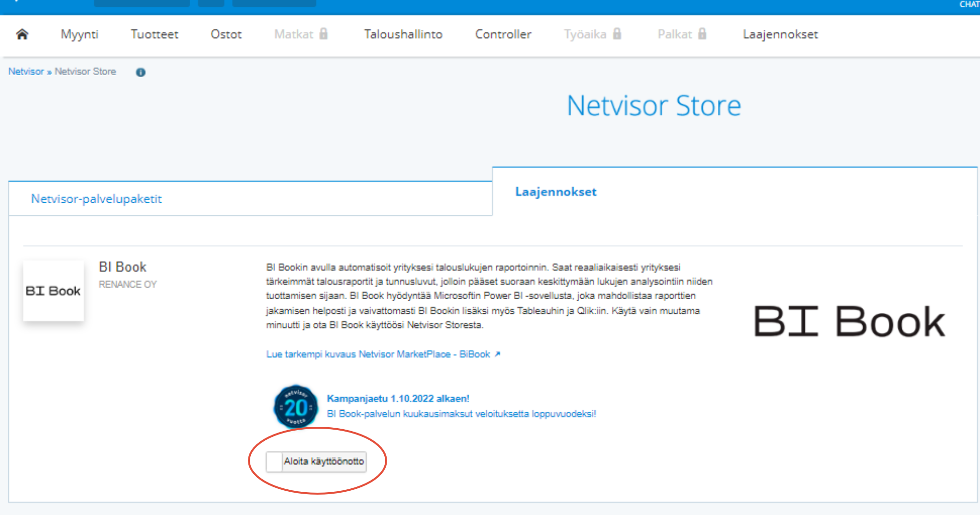Open the Netvisor MarketPlace BiBook description link
This screenshot has height=515, width=980.
(x=383, y=354)
